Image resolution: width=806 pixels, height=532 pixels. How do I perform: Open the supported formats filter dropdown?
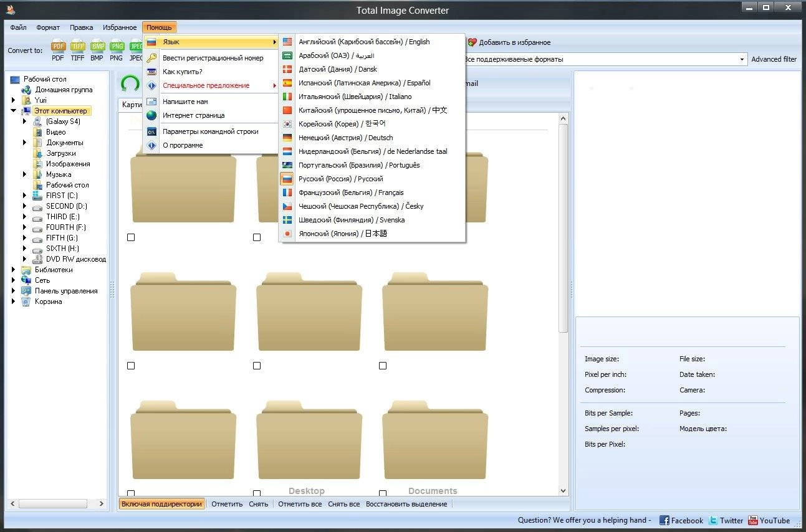point(742,59)
